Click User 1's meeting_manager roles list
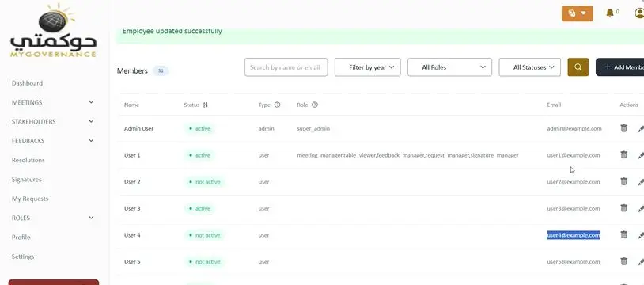The width and height of the screenshot is (644, 285). (407, 155)
